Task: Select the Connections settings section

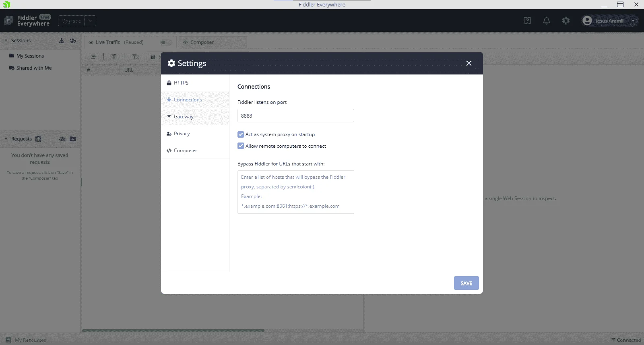Action: 195,100
